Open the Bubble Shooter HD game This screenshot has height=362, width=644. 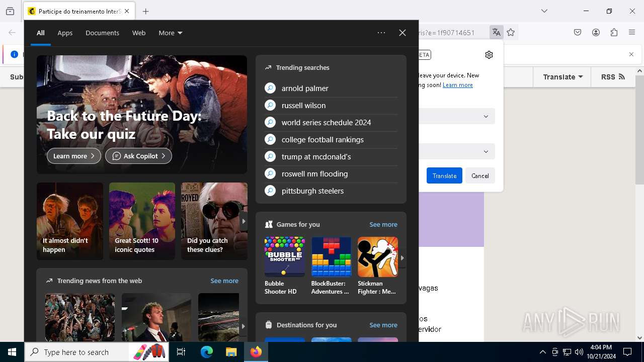pyautogui.click(x=285, y=266)
